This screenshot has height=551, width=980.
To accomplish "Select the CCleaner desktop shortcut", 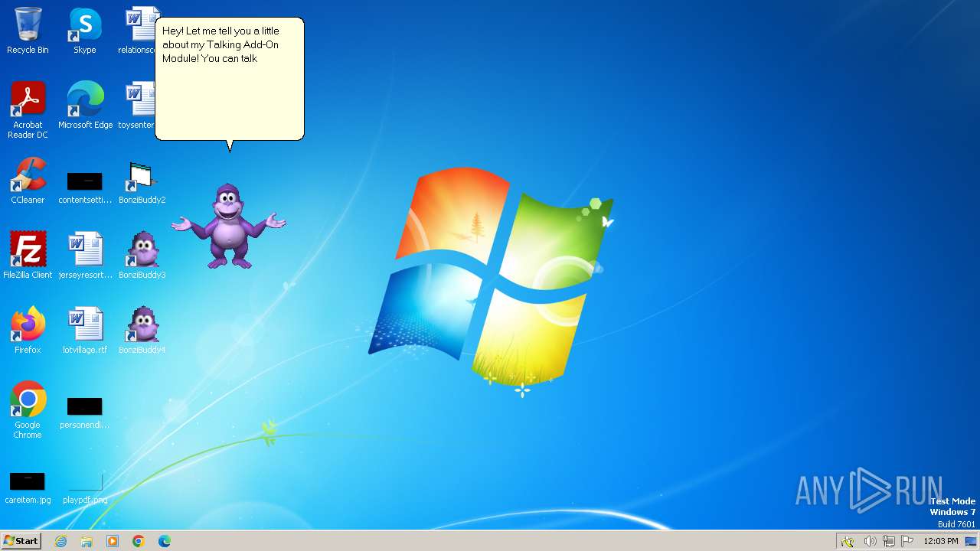I will [x=28, y=181].
